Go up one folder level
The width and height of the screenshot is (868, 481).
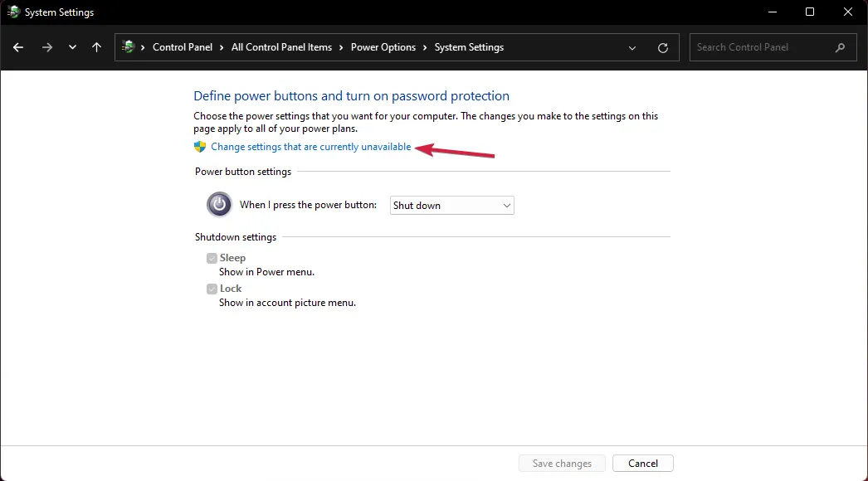pyautogui.click(x=97, y=47)
